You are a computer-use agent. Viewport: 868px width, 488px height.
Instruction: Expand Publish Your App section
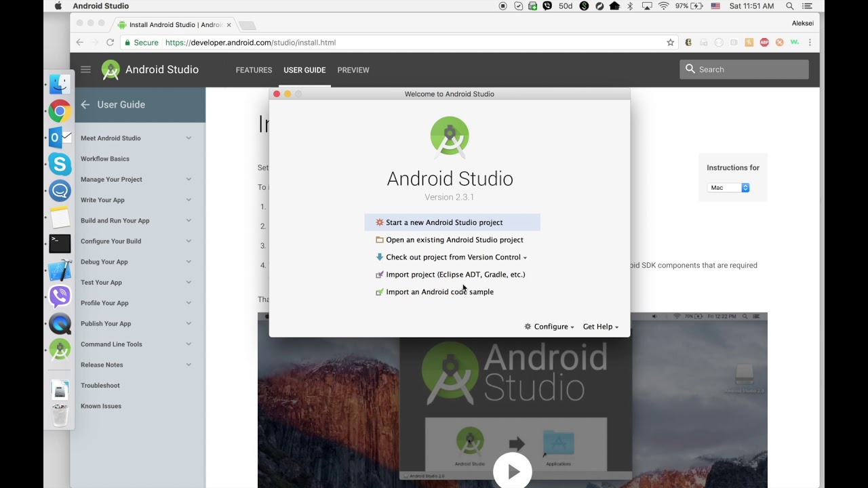(189, 324)
